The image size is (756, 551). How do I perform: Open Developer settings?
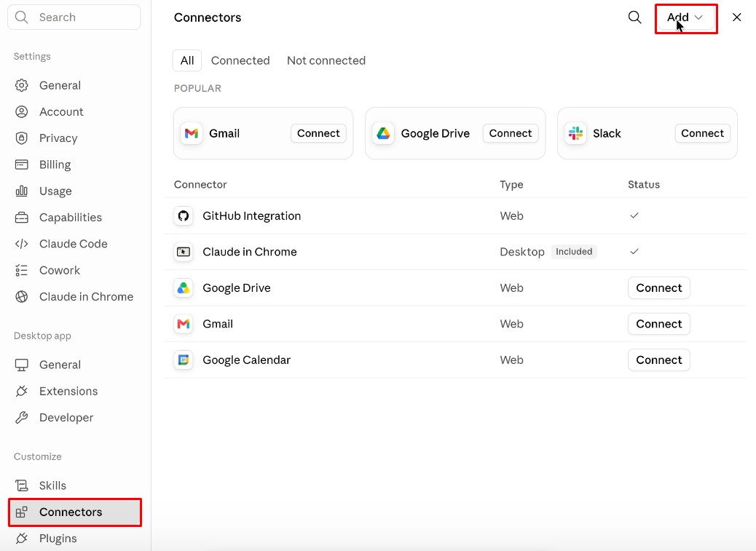[x=74, y=418]
